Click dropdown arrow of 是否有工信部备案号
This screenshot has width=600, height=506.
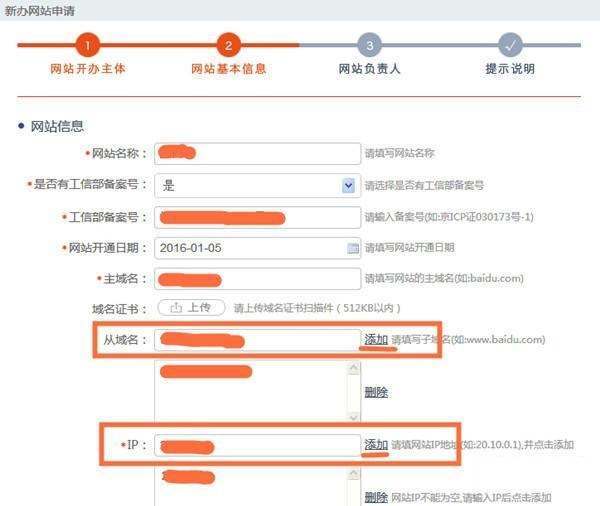click(348, 186)
